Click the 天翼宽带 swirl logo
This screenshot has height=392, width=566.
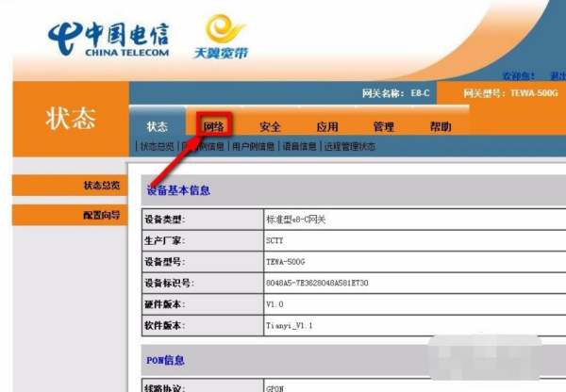point(222,36)
